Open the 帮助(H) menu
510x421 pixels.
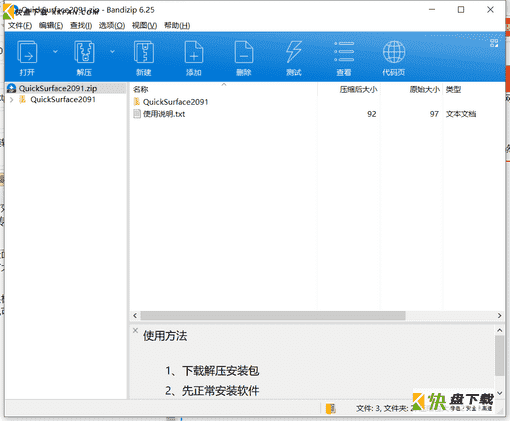177,26
